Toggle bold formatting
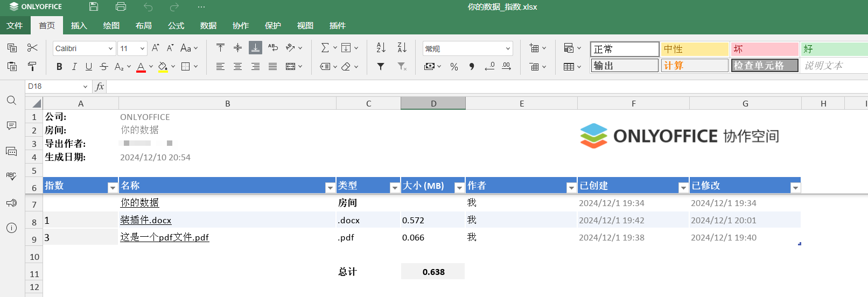The height and width of the screenshot is (297, 868). pos(59,67)
